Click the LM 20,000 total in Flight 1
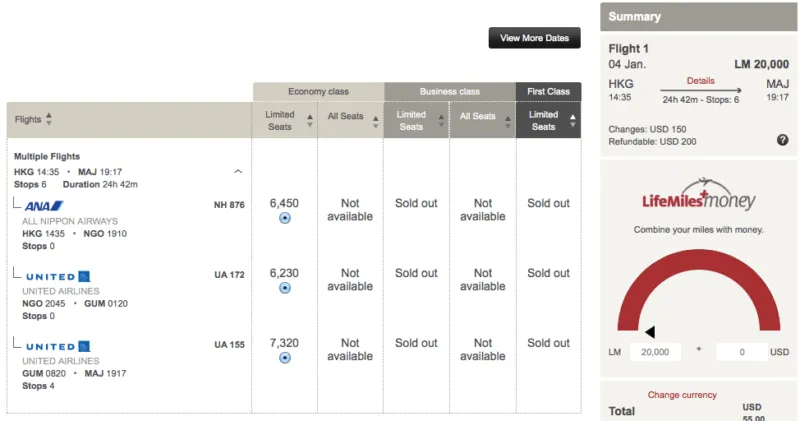This screenshot has height=421, width=800. pos(761,64)
